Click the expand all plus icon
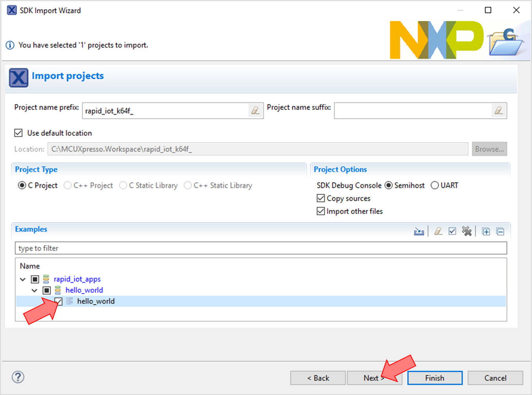The height and width of the screenshot is (395, 532). (486, 232)
